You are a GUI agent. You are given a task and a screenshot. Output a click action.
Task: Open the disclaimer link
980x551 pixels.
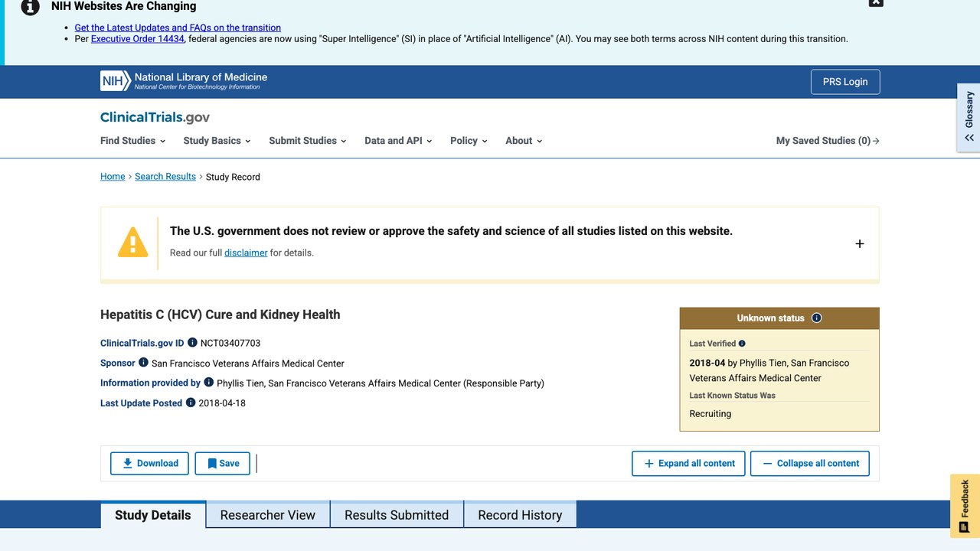pos(246,253)
